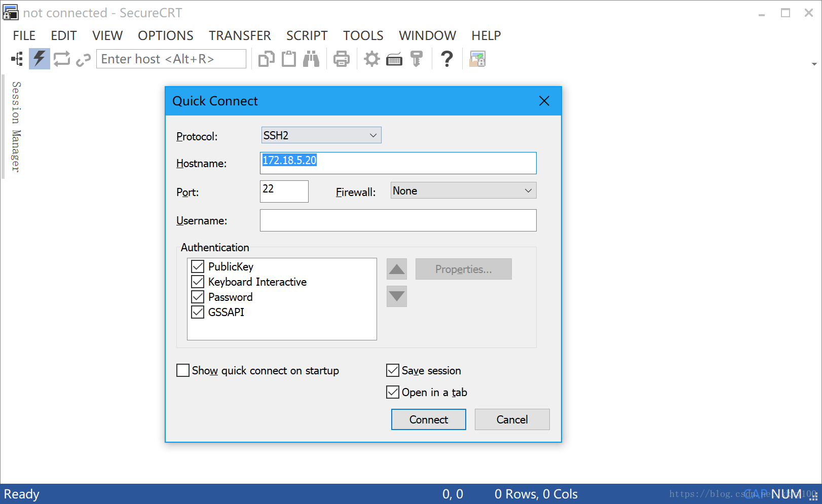Click the Disconnect chain link icon
Viewport: 822px width, 504px height.
[84, 60]
